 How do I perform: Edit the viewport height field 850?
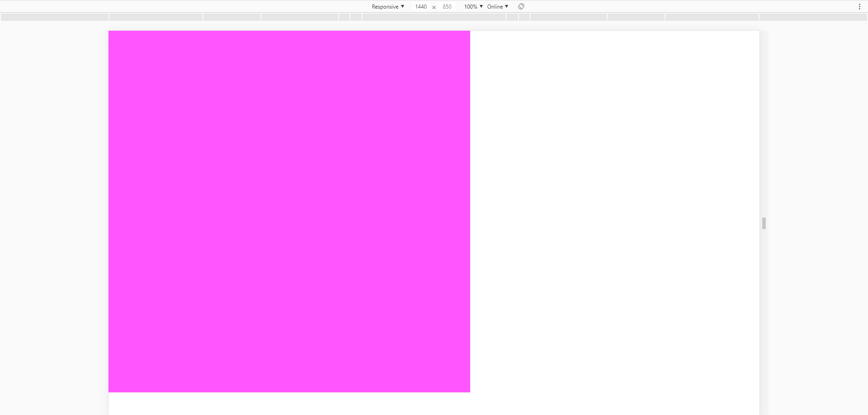pyautogui.click(x=447, y=6)
